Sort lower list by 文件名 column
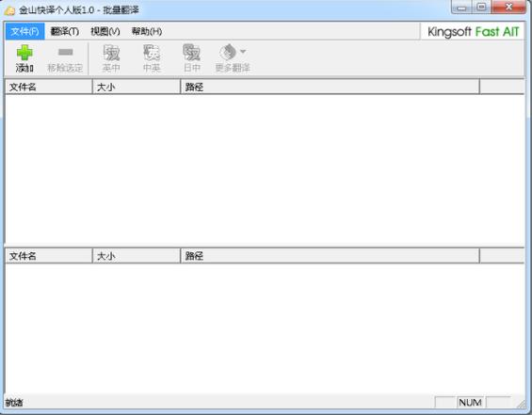This screenshot has height=415, width=532. [x=49, y=256]
